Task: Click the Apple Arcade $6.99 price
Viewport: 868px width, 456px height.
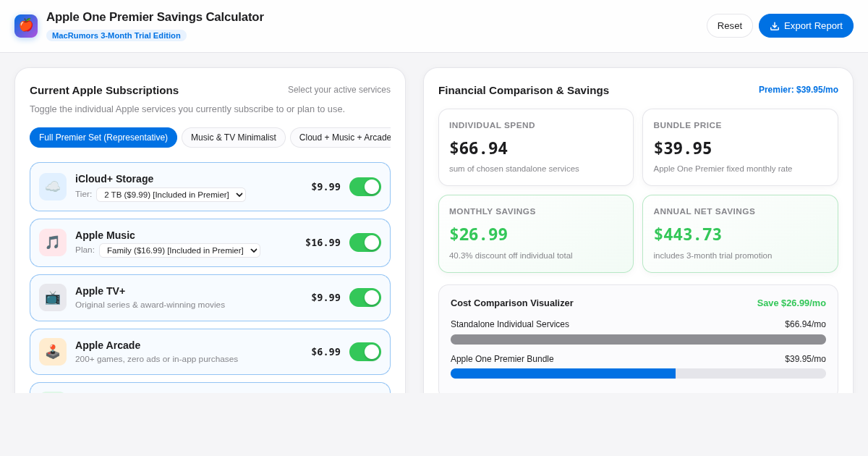Action: pos(325,352)
